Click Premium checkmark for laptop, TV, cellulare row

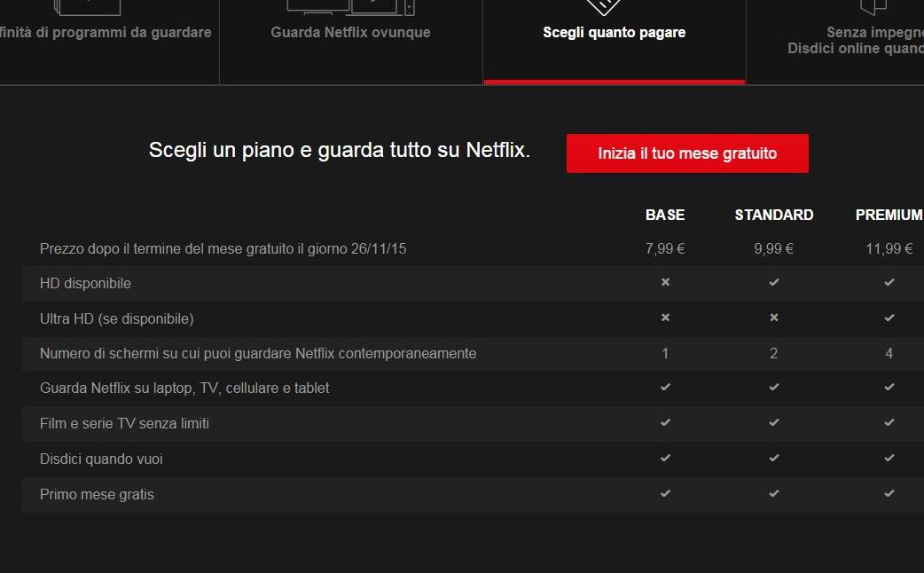point(889,388)
